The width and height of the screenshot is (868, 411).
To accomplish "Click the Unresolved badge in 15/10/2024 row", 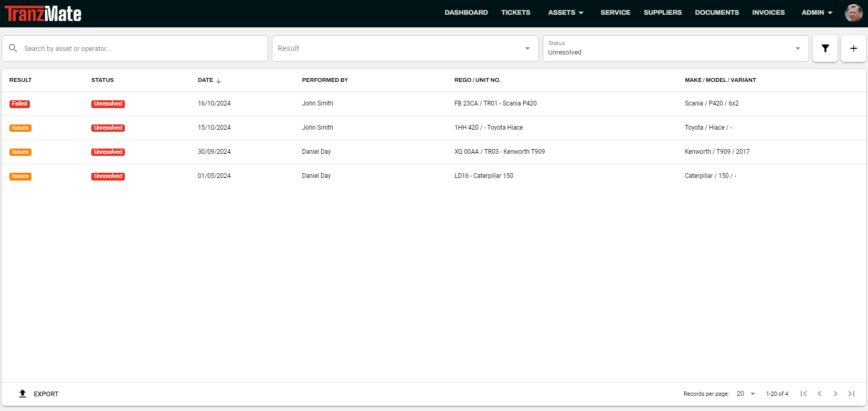I will 108,128.
